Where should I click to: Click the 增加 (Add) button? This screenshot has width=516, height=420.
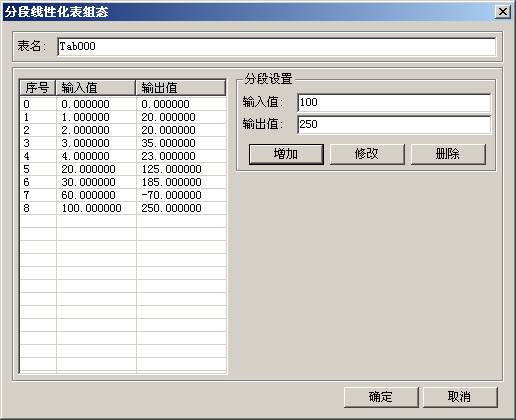[x=286, y=154]
